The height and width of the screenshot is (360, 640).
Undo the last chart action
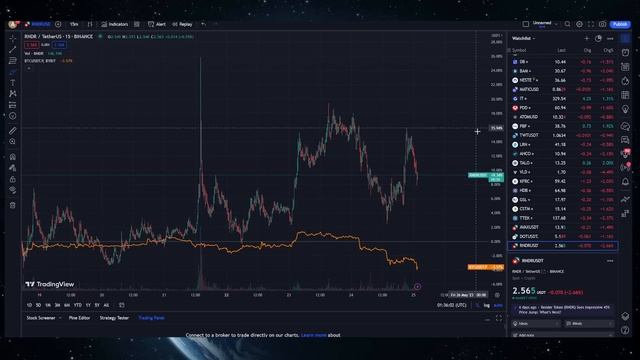point(203,24)
